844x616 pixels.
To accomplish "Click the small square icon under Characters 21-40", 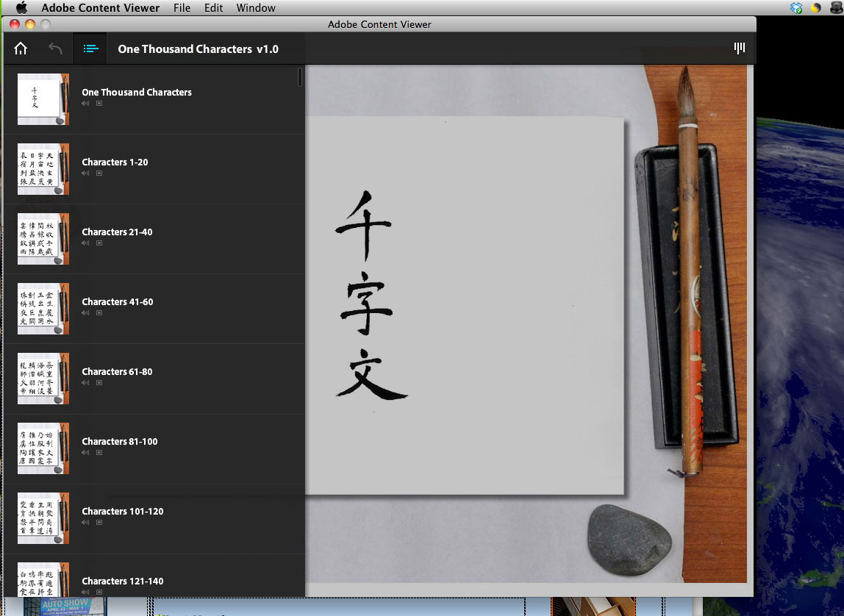I will point(99,243).
